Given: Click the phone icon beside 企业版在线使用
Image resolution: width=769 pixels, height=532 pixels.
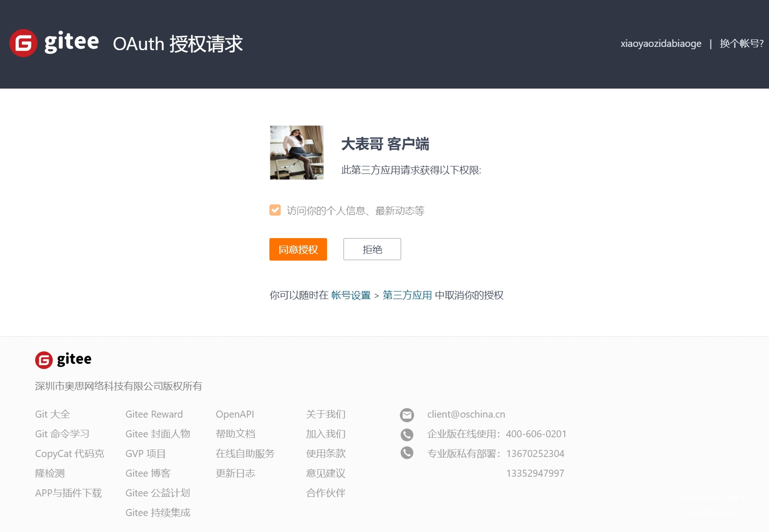Looking at the screenshot, I should point(407,435).
